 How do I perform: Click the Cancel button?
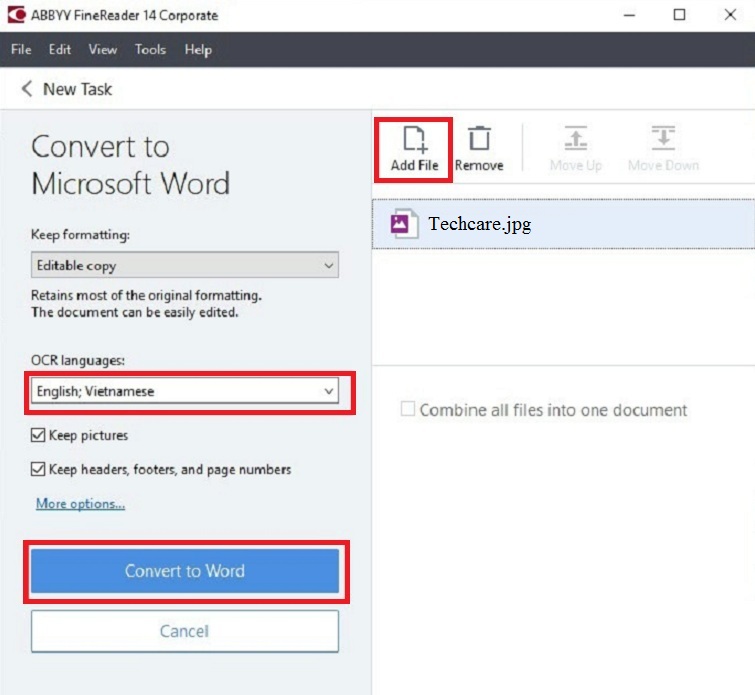(x=184, y=631)
